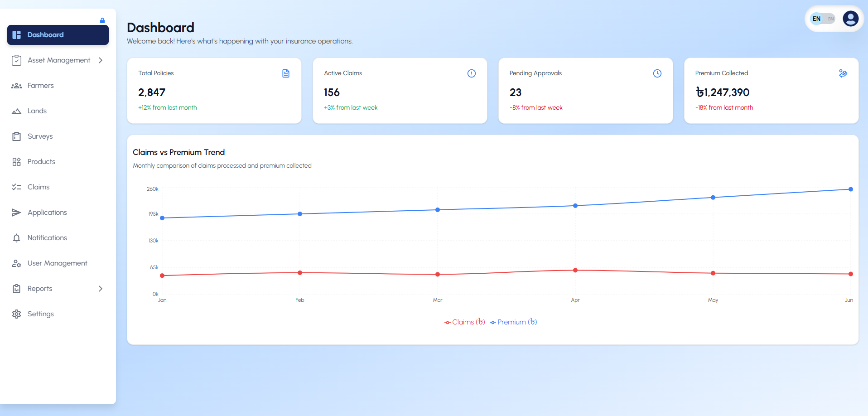Toggle Claims series in chart legend
868x416 pixels.
click(x=465, y=322)
